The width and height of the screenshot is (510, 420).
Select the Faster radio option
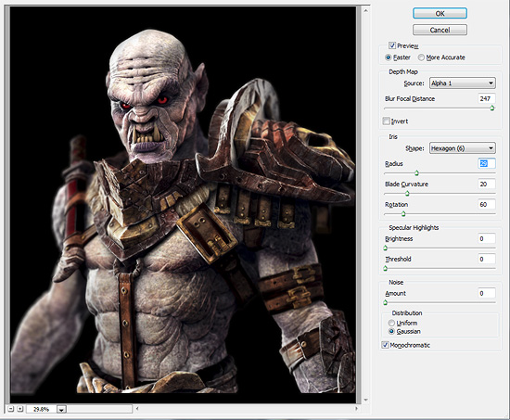pyautogui.click(x=388, y=57)
